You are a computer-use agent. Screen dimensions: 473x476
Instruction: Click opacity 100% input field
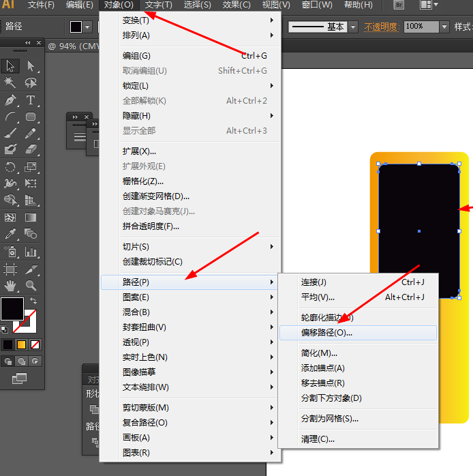coord(421,27)
